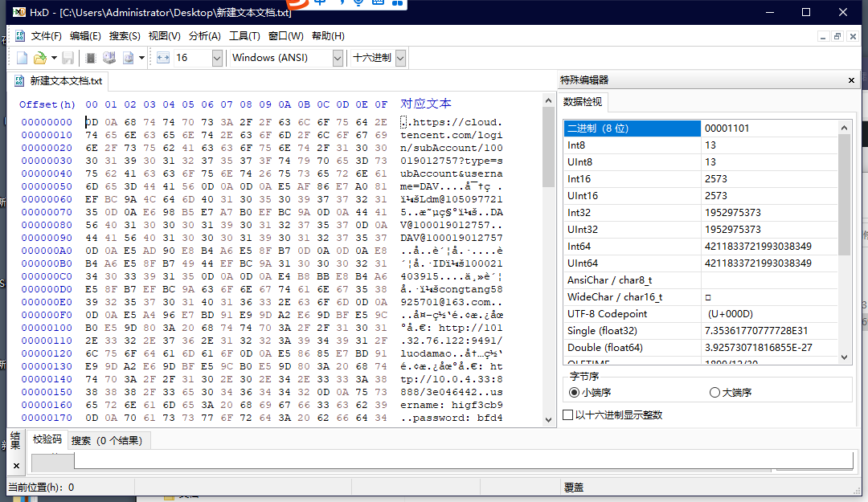This screenshot has width=868, height=502.
Task: Select the little-endian 小端序 radio button
Action: point(574,392)
